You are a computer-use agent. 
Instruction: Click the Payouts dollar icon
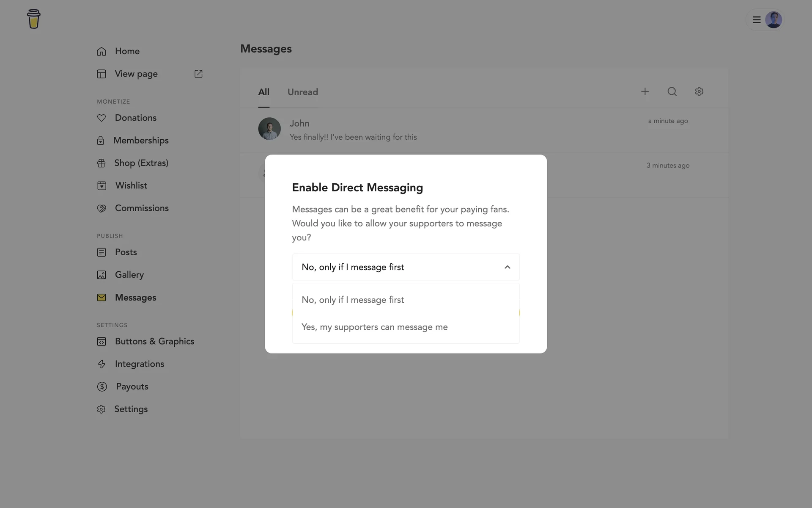pos(102,387)
